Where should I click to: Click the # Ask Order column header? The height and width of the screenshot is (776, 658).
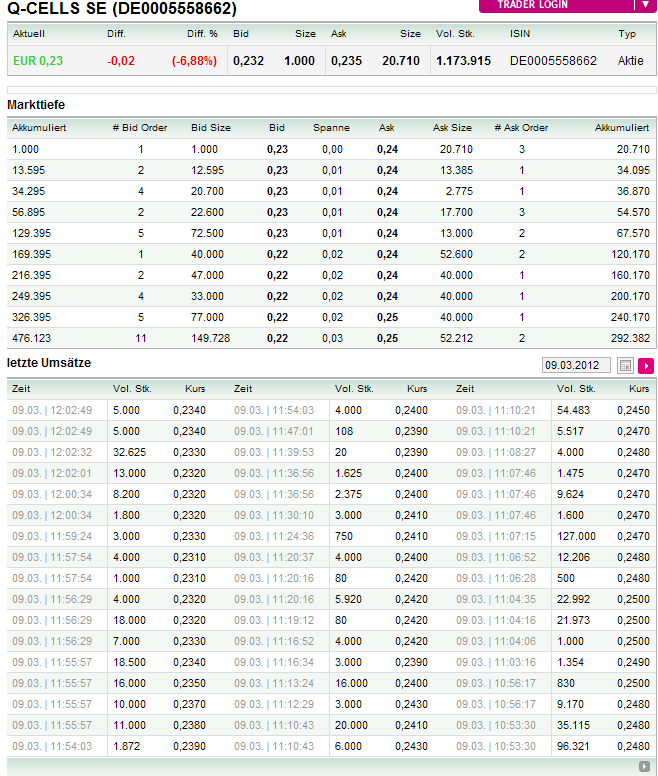point(521,128)
